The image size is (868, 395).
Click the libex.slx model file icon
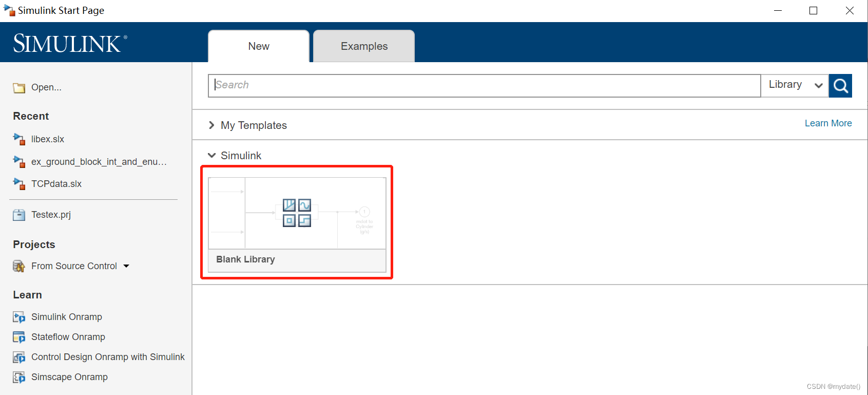19,139
